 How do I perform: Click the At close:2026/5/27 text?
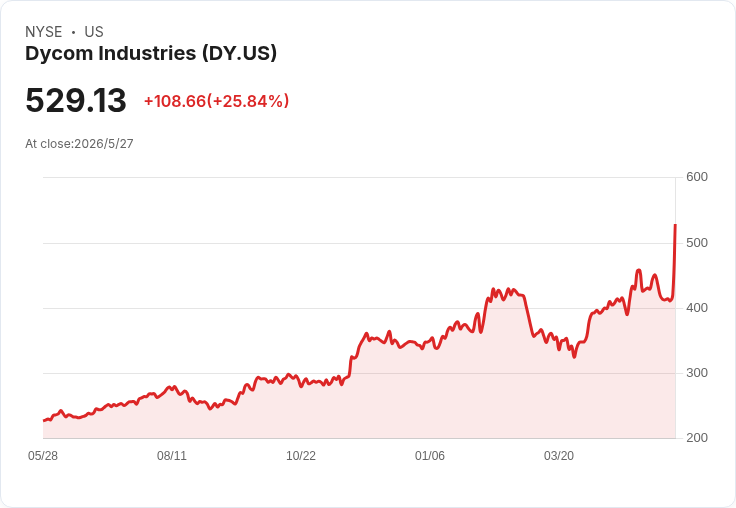pyautogui.click(x=79, y=144)
